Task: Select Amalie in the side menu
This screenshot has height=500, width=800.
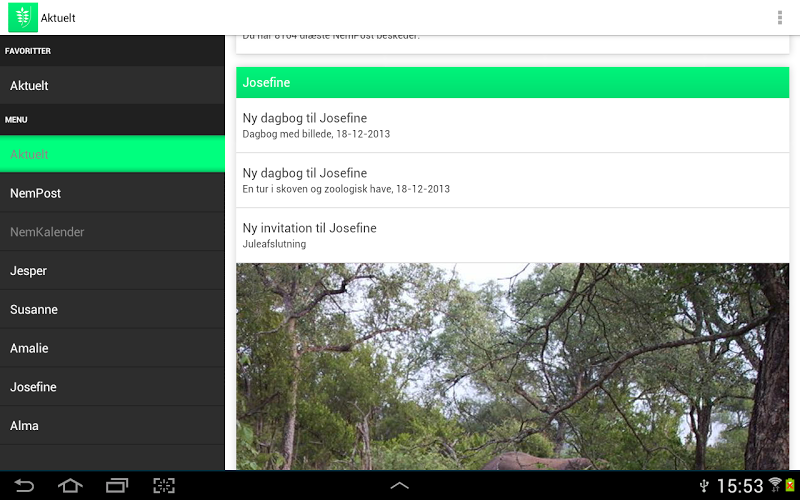Action: coord(112,348)
